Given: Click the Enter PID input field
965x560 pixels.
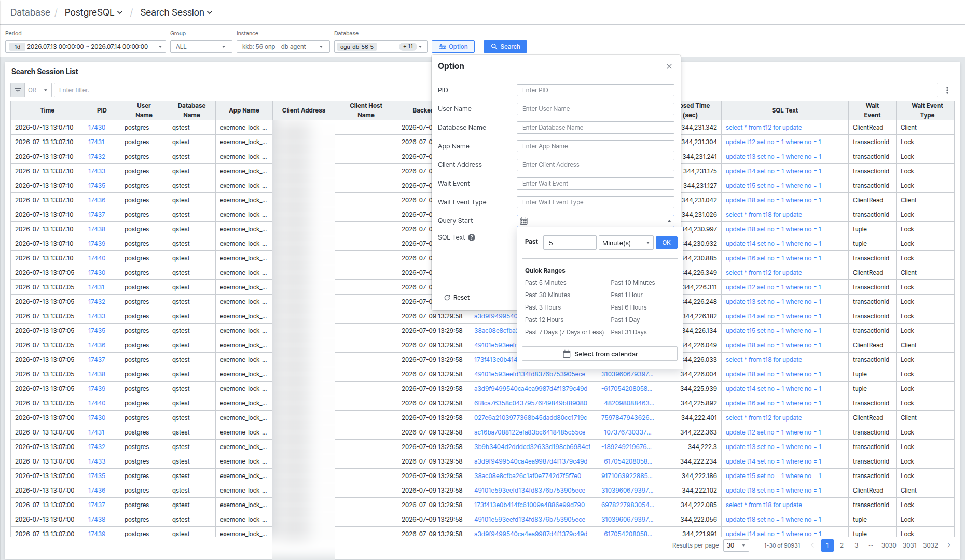Looking at the screenshot, I should coord(596,90).
